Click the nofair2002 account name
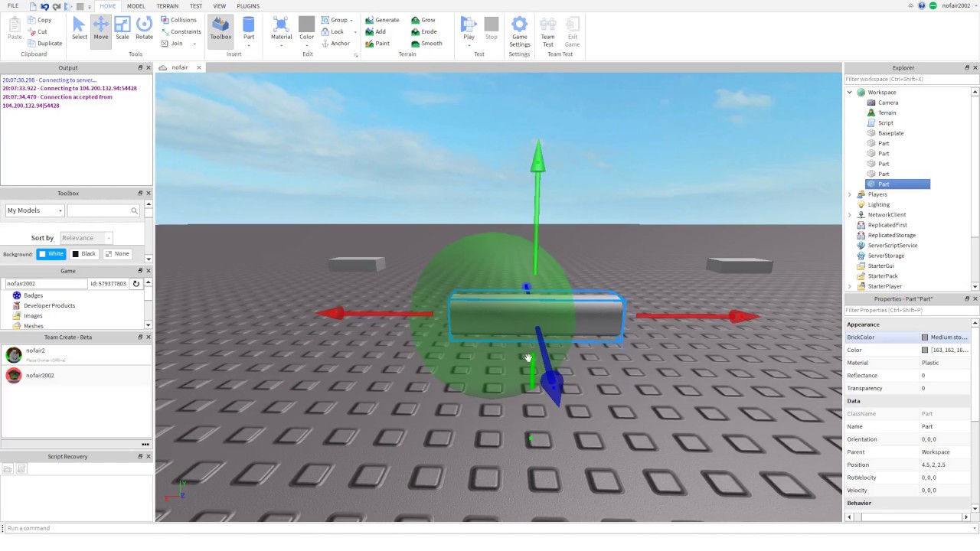 [x=957, y=6]
